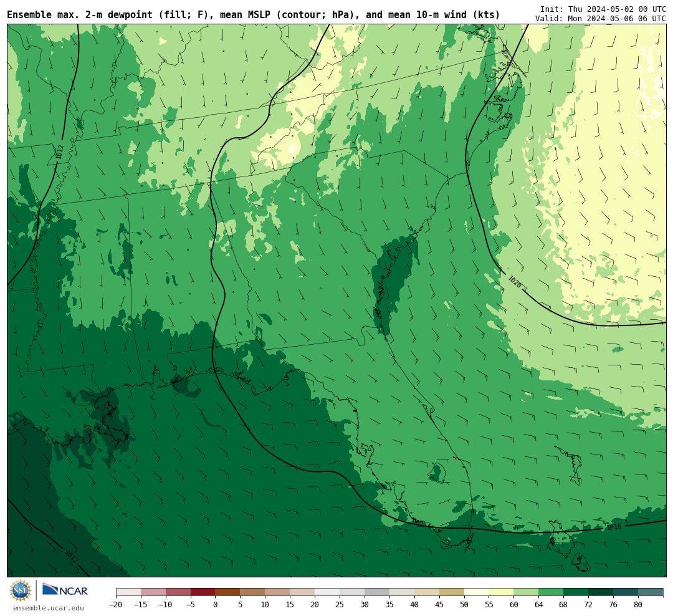Screen dimensions: 673x616
Task: Click the colorbar tick label -5
Action: click(190, 605)
